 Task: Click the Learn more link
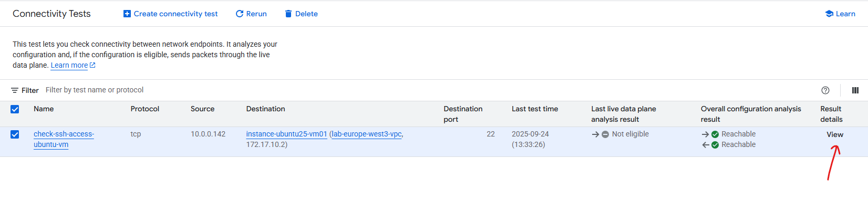69,65
